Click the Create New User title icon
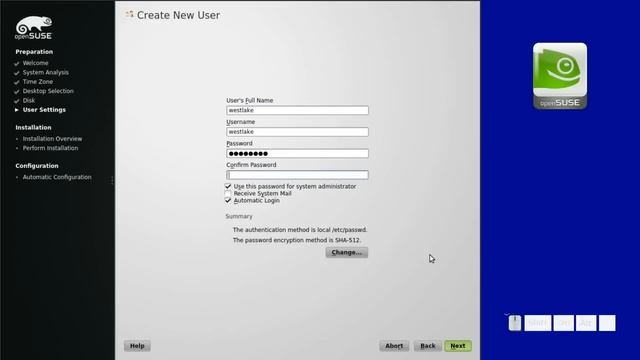 (x=129, y=15)
